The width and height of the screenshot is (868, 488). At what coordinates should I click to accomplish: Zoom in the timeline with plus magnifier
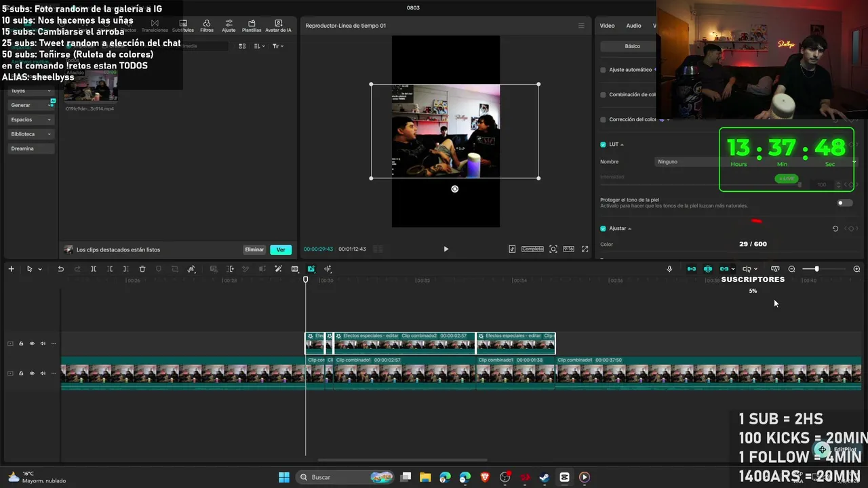pos(856,269)
